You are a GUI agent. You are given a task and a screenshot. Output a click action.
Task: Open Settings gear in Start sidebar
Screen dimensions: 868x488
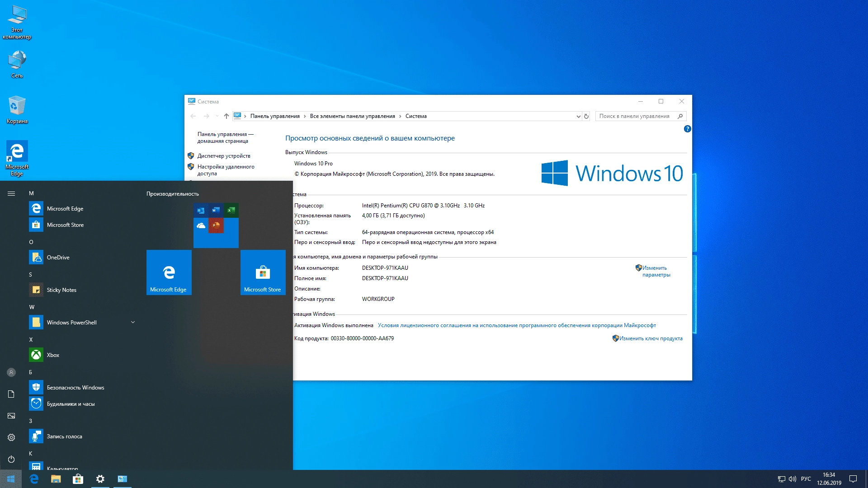(x=11, y=437)
